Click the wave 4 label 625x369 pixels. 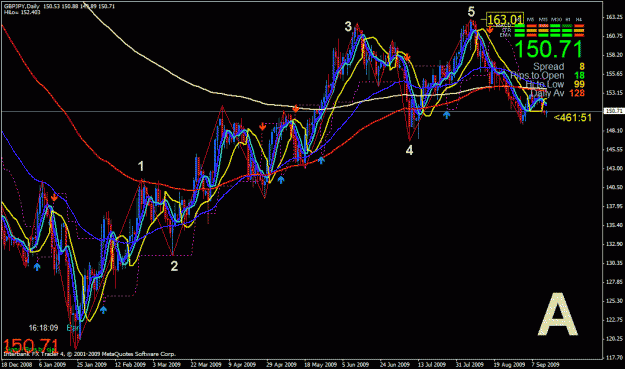pyautogui.click(x=409, y=150)
